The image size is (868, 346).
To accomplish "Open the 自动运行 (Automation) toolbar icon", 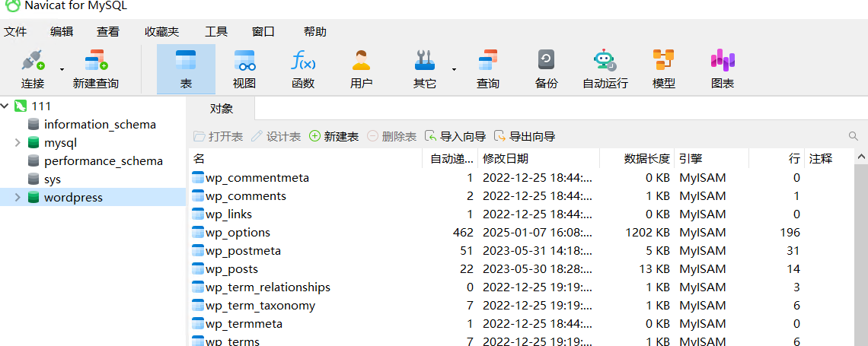I will pos(605,70).
